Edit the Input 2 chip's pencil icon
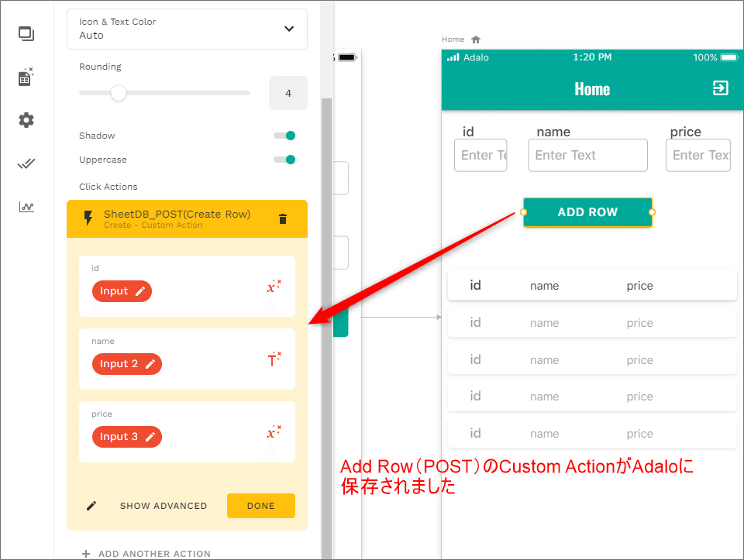Viewport: 744px width, 560px height. coord(150,364)
